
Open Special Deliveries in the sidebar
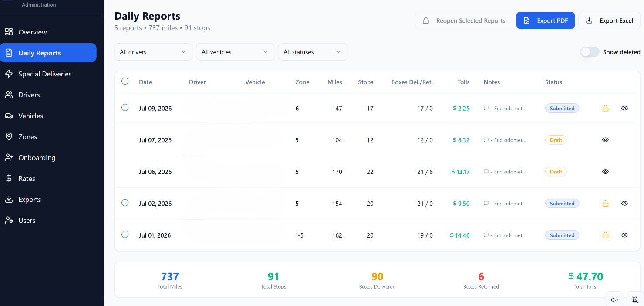48,74
